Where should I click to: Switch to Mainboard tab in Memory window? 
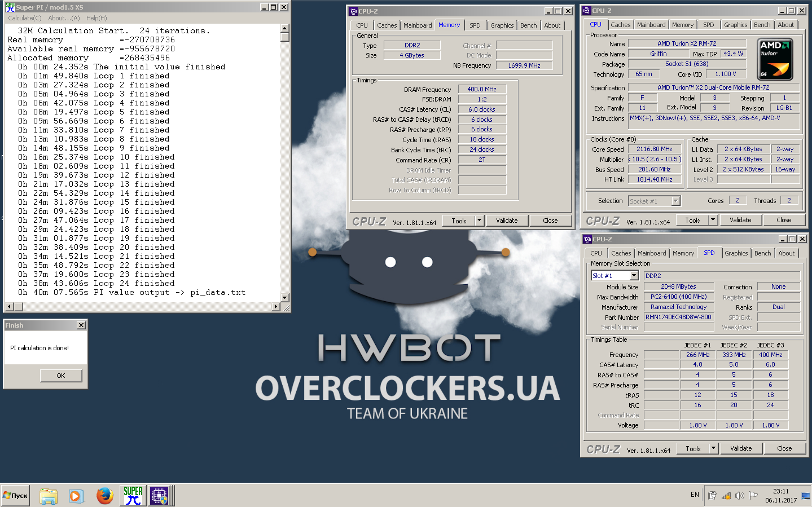[x=418, y=25]
